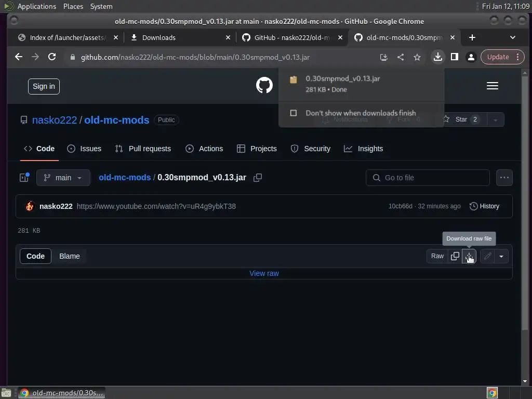Click the Go to file search field
532x399 pixels.
(x=428, y=178)
